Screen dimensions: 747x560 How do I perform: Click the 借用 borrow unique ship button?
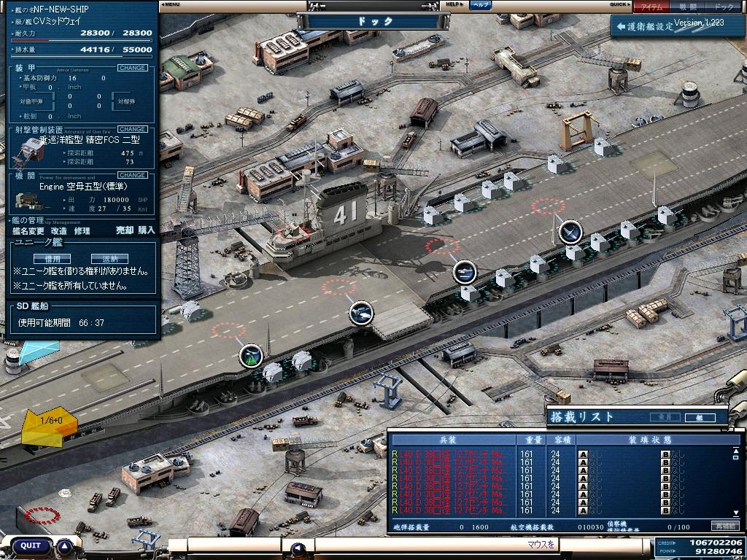coord(52,259)
